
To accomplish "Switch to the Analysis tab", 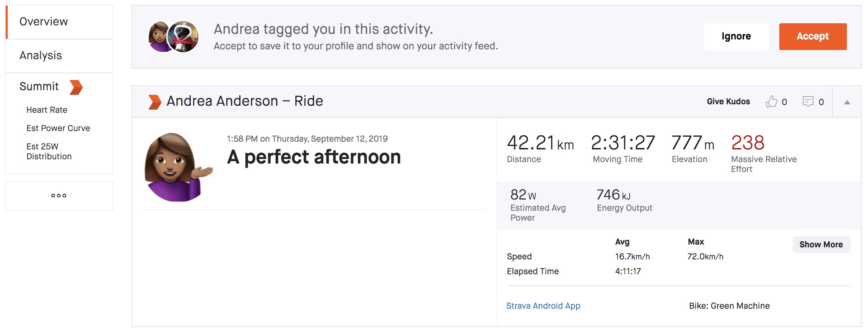I will [x=40, y=55].
